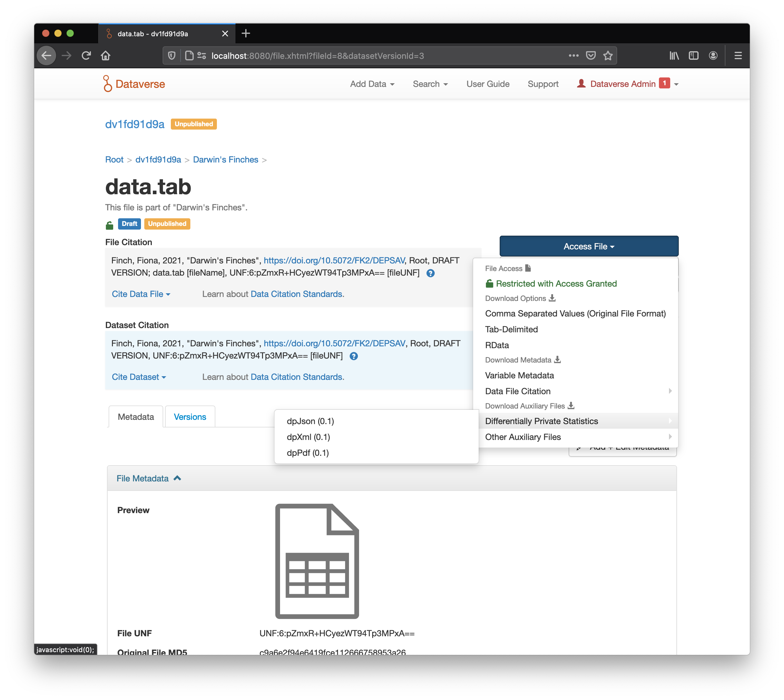Click the browser reload icon
Viewport: 784px width, 700px height.
tap(86, 55)
